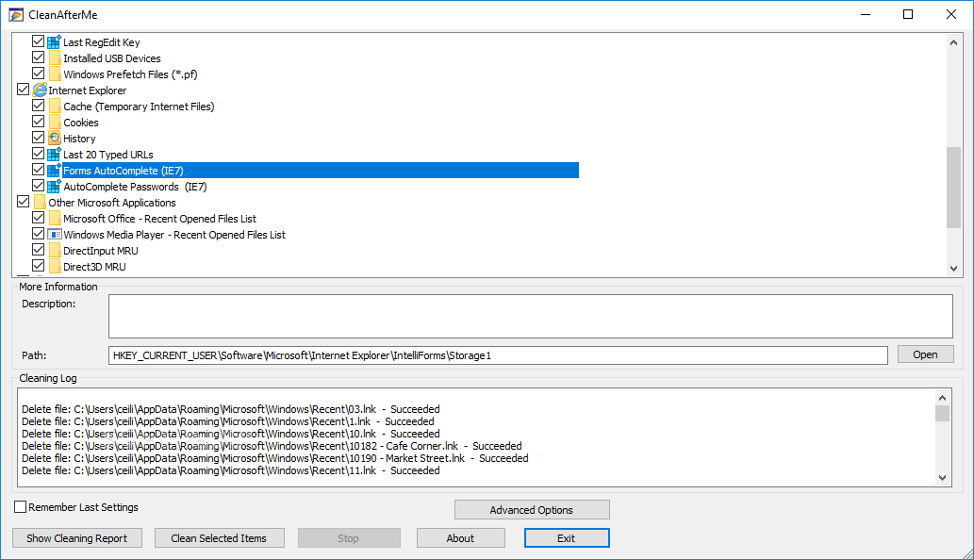Uncheck AutoComplete Passwords (IE7) checkbox
The height and width of the screenshot is (560, 974).
click(38, 186)
